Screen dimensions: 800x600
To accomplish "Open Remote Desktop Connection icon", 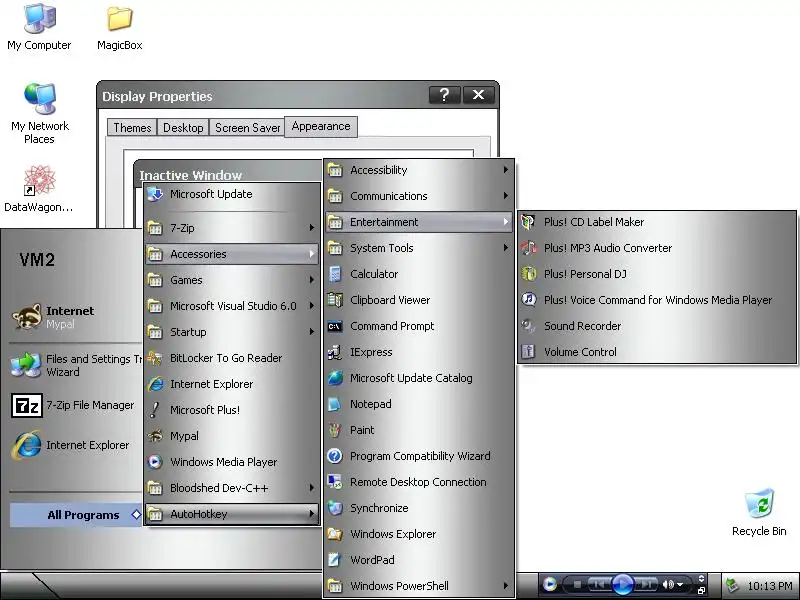I will click(335, 482).
